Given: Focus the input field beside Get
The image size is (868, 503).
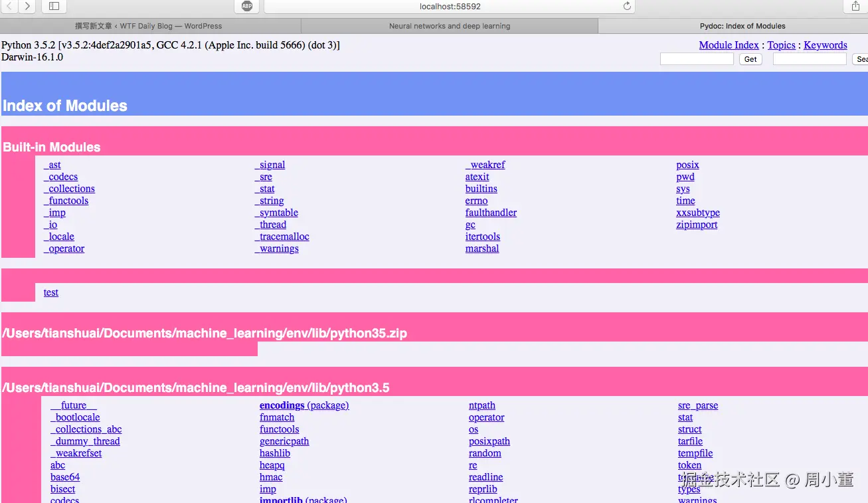Looking at the screenshot, I should pyautogui.click(x=697, y=59).
